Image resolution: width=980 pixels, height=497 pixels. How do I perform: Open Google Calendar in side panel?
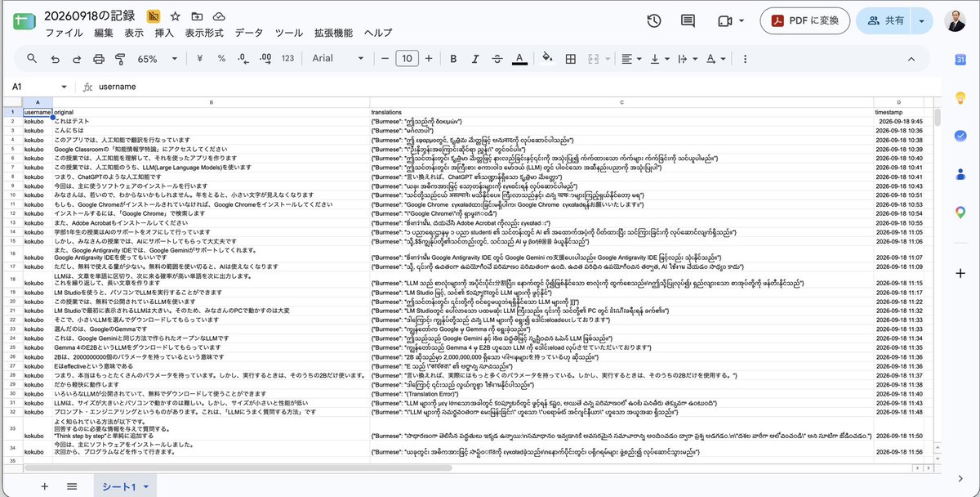click(961, 60)
